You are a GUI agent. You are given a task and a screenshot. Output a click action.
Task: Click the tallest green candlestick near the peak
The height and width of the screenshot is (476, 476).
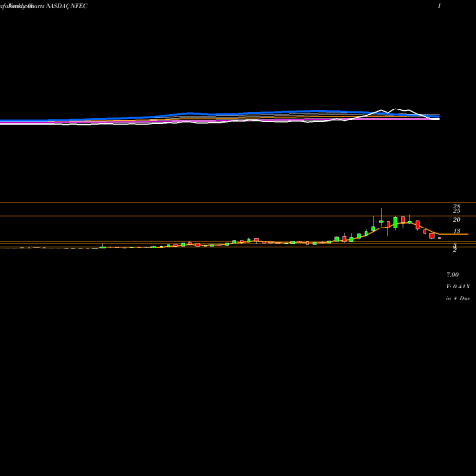[395, 223]
